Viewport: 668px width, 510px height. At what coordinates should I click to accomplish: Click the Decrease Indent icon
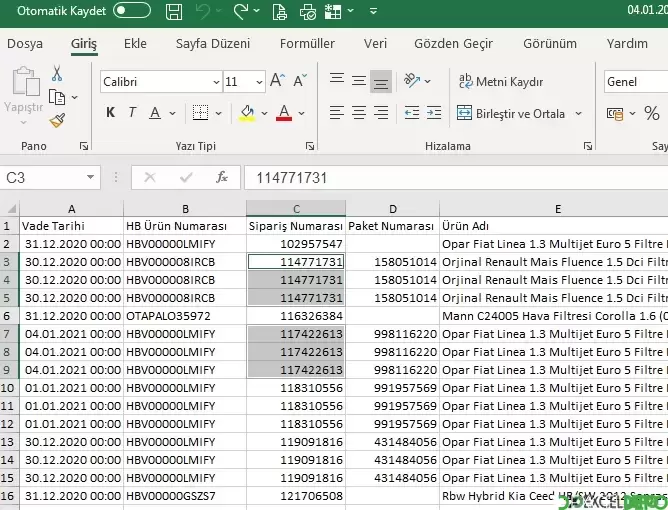click(x=412, y=113)
